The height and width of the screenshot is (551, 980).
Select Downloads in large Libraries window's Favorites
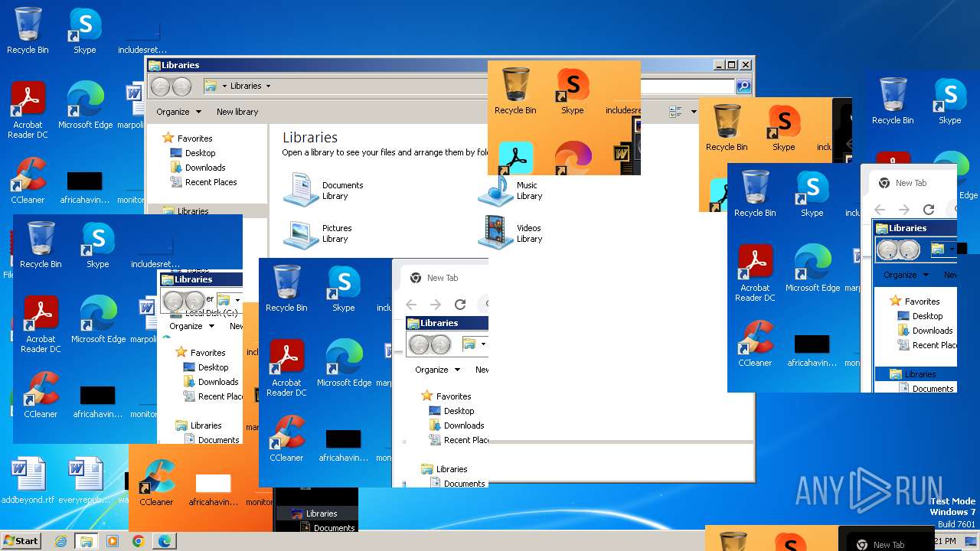[x=205, y=168]
